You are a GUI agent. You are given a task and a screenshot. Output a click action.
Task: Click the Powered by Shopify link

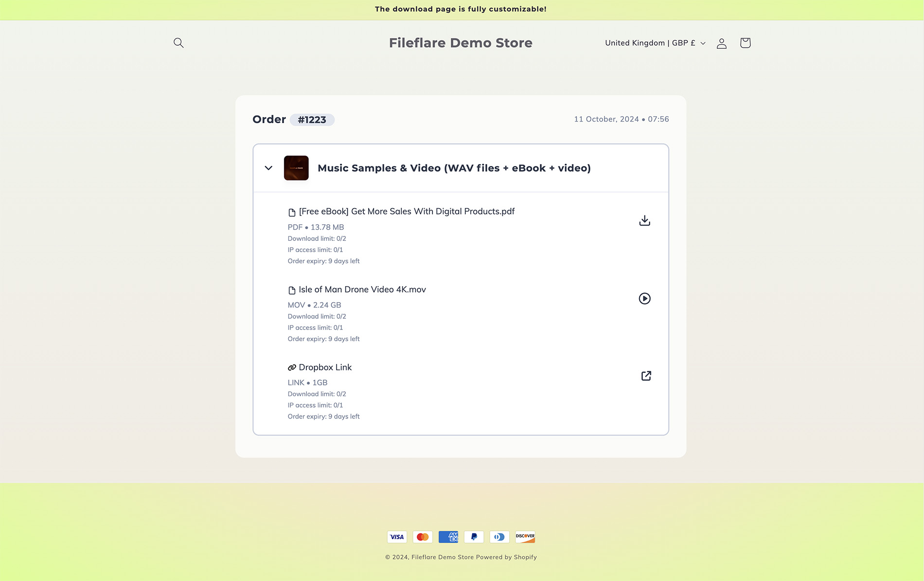506,557
